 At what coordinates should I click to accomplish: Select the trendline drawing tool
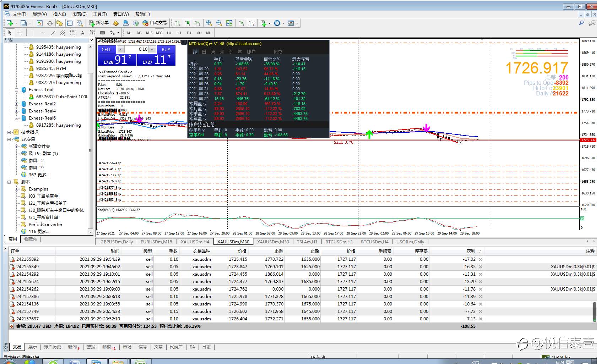point(53,33)
